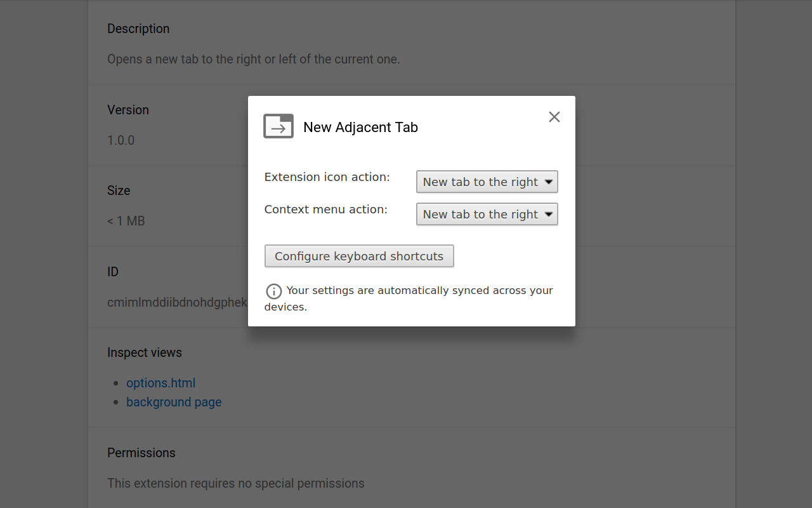Image resolution: width=812 pixels, height=508 pixels.
Task: Click the extension ID string
Action: point(177,302)
